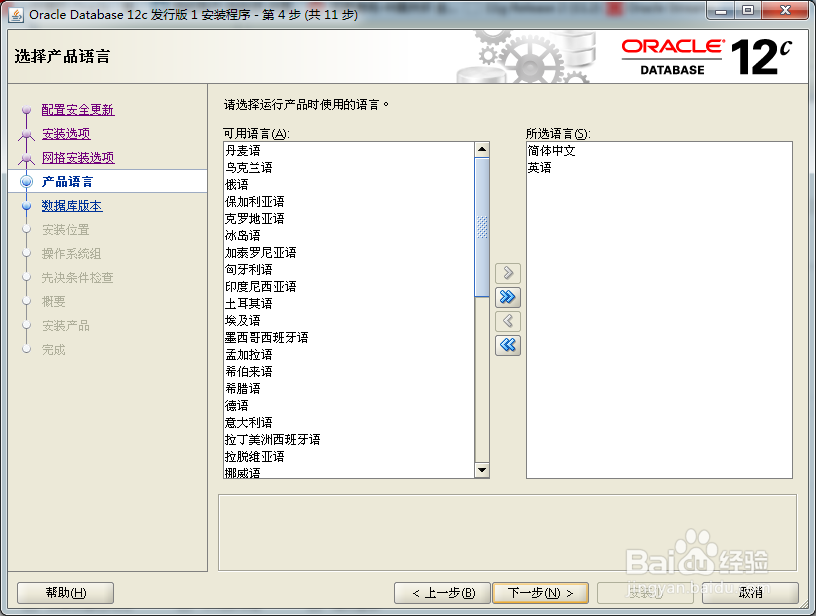Move selected language right with single-arrow icon
The width and height of the screenshot is (816, 616).
508,272
